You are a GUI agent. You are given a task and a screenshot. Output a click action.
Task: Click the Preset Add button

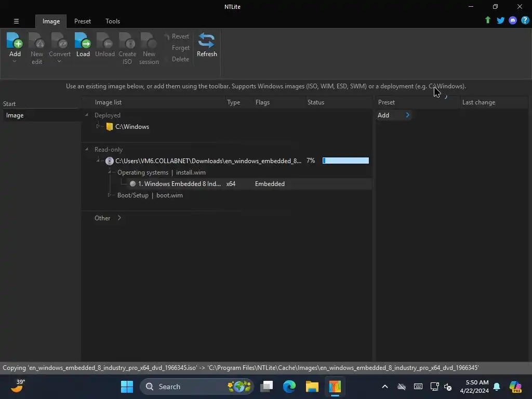(394, 115)
